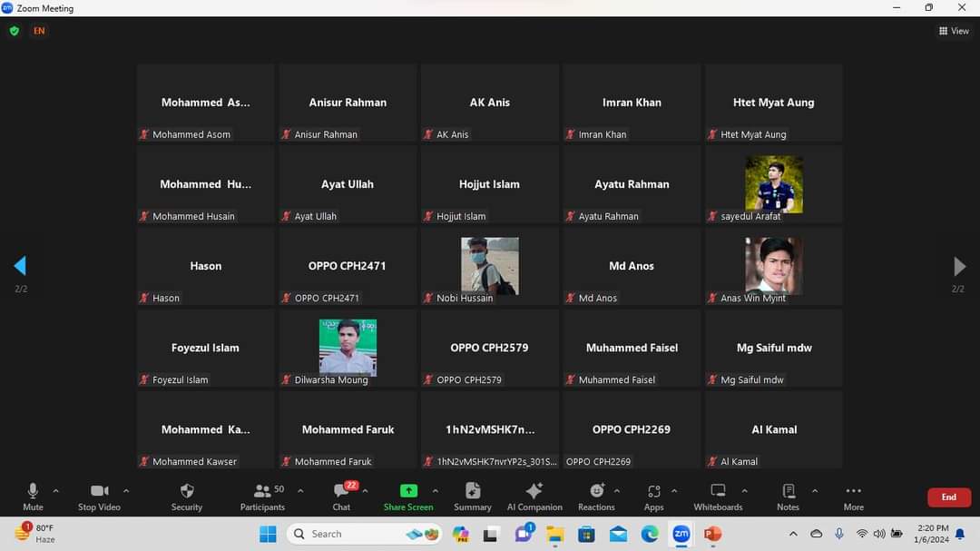
Task: Go to next page with right gray arrow
Action: 959,266
